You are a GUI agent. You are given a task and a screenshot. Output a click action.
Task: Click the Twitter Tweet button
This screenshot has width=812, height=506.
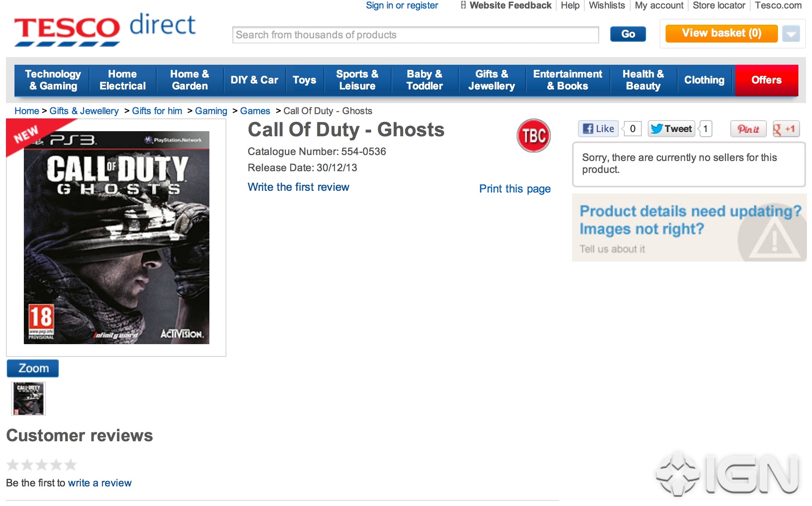[671, 129]
